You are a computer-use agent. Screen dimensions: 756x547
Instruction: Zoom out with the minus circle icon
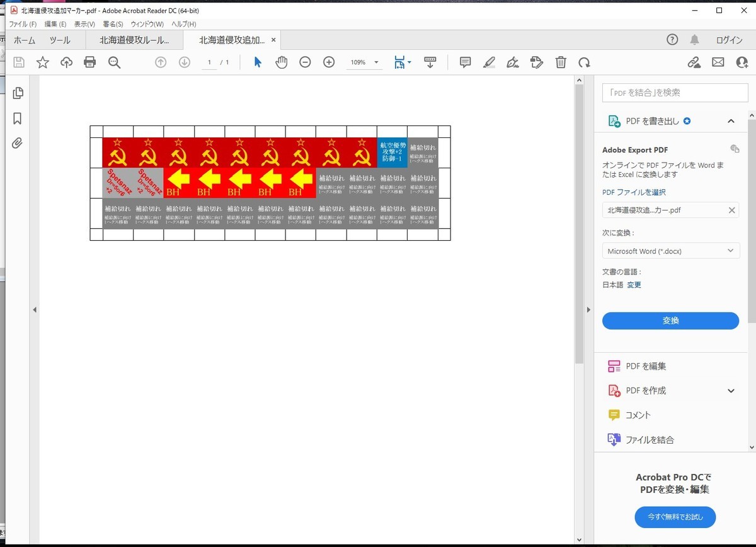click(x=305, y=62)
